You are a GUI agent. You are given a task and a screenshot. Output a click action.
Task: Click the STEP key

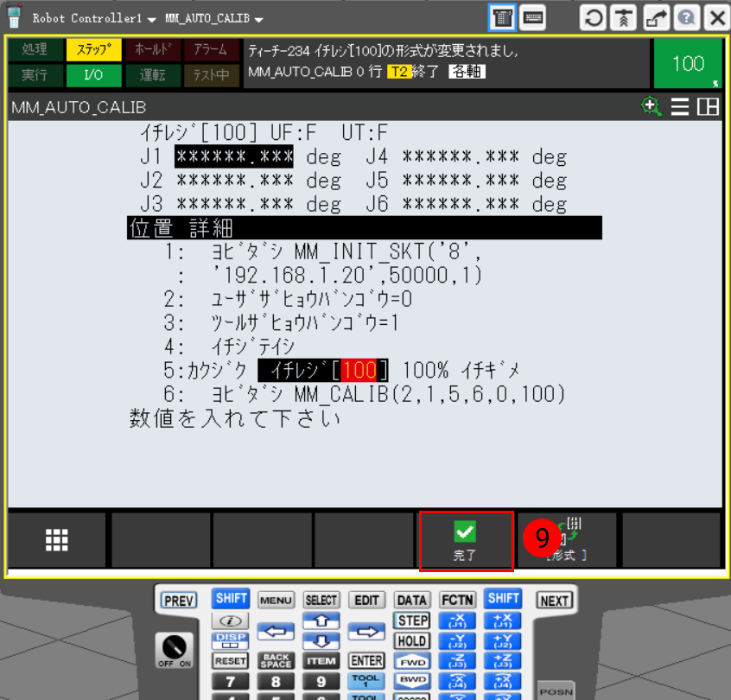click(x=412, y=620)
